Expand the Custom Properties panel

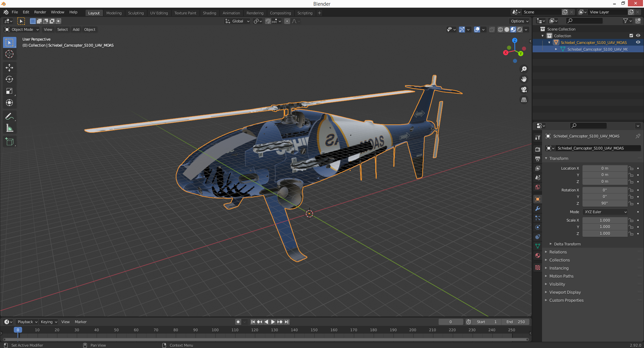click(566, 300)
